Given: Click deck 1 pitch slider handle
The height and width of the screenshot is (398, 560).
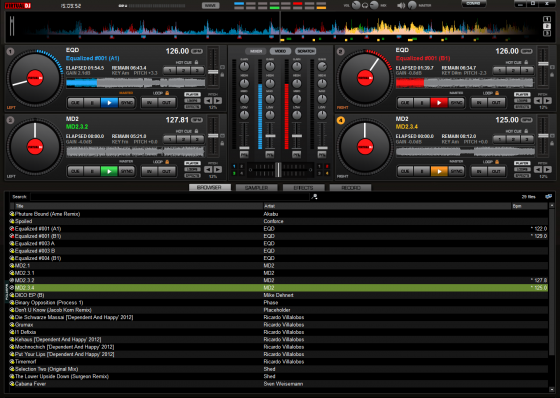Looking at the screenshot, I should [x=213, y=72].
